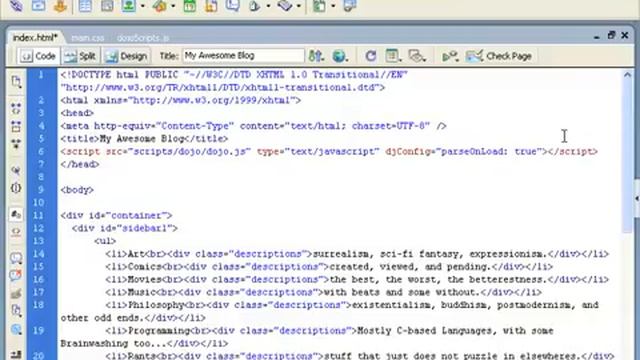Screen dimensions: 640x360
Task: Open Documents list in Coding toolbar
Action: pos(16,82)
